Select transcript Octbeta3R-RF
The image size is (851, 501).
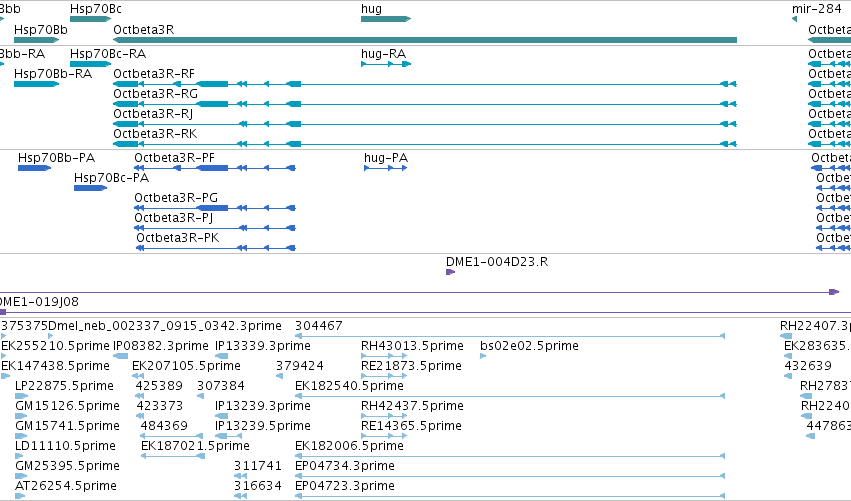click(424, 84)
